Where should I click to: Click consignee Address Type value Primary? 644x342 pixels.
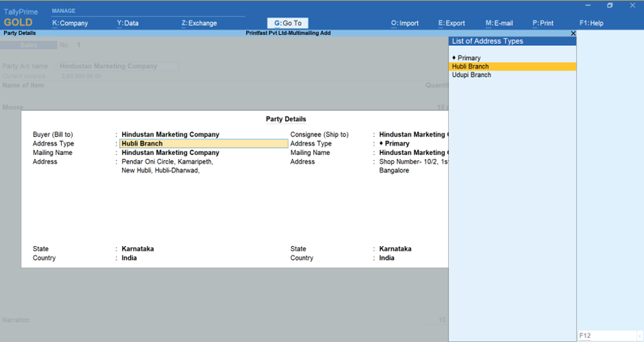coord(395,143)
